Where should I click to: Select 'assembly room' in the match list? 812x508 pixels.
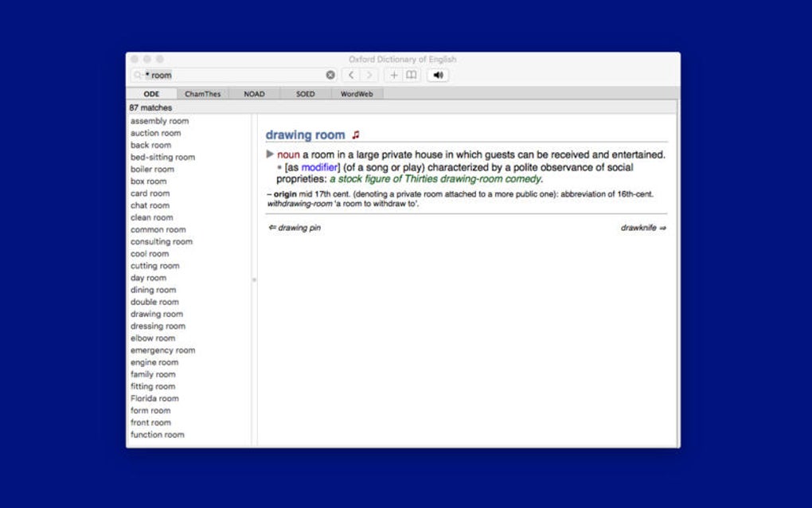click(x=159, y=121)
